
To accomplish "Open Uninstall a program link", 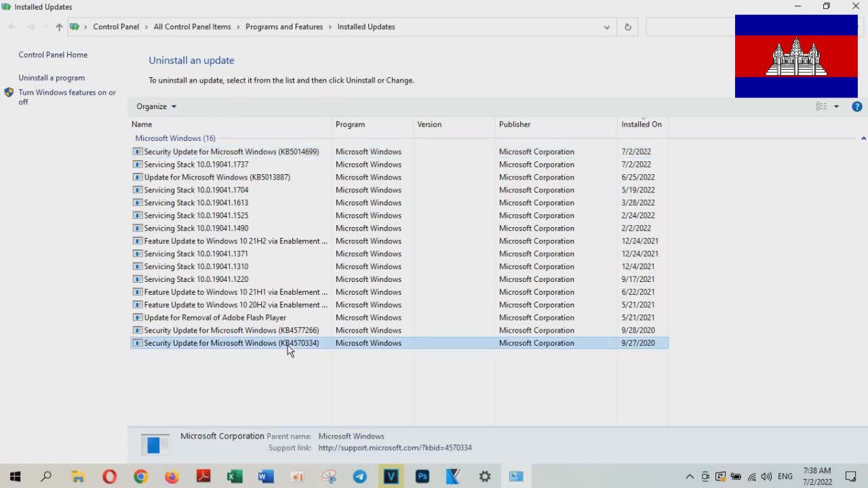I will [52, 78].
